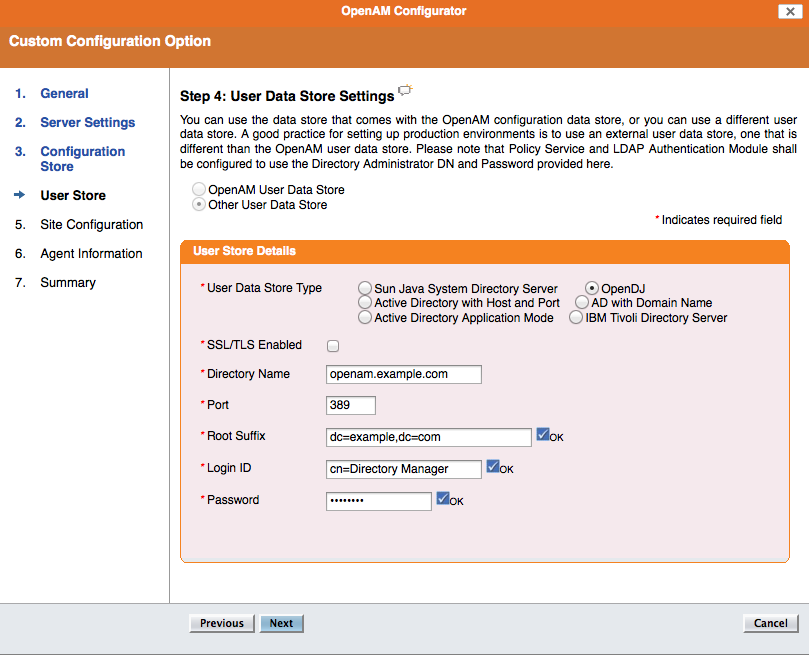809x655 pixels.
Task: Click the Step 4 User Data Store Settings heading
Action: [x=287, y=96]
